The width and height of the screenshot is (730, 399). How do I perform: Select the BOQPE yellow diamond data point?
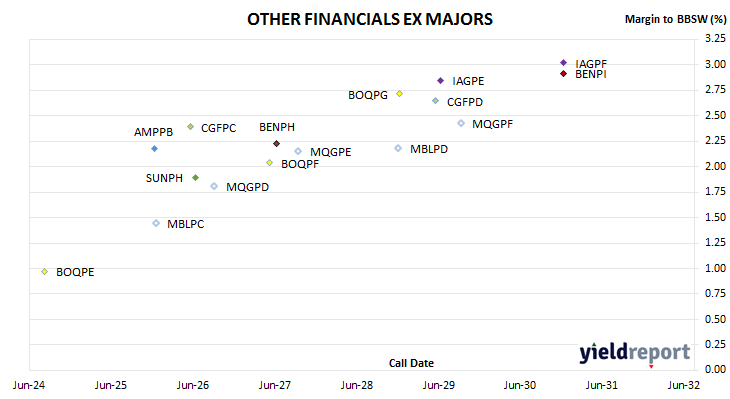pos(45,271)
